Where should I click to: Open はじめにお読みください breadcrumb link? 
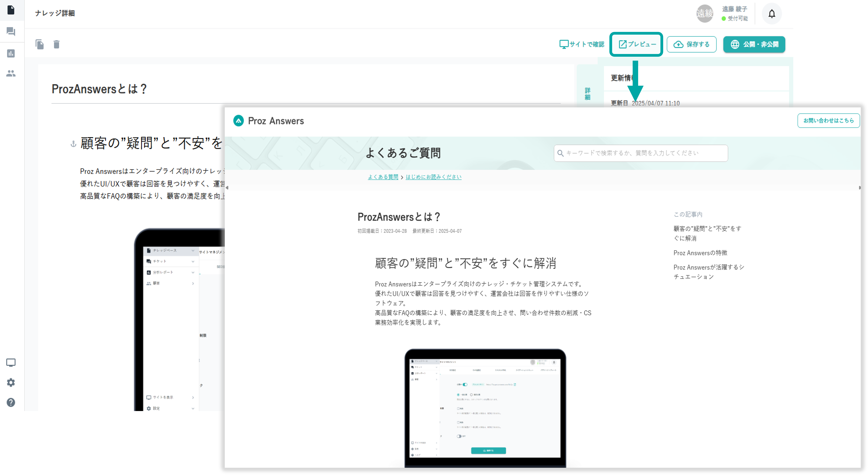pos(433,177)
